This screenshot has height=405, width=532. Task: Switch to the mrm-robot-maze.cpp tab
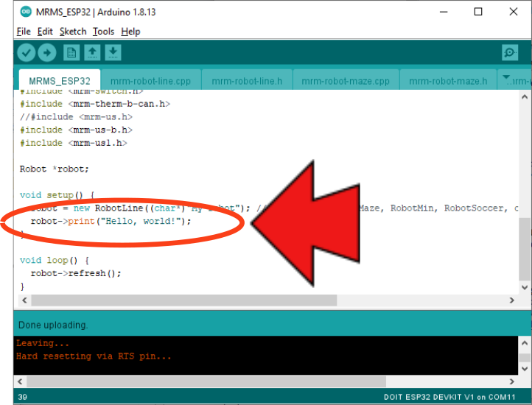point(346,81)
